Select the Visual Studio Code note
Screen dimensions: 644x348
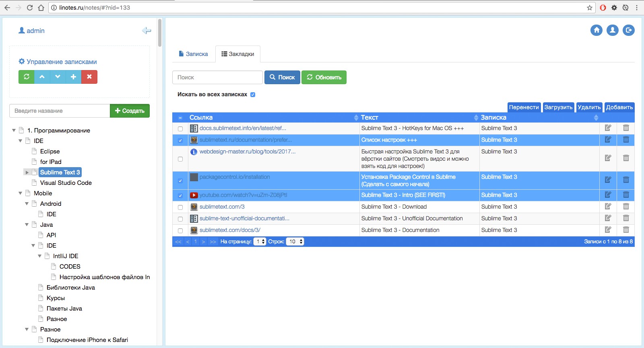point(66,183)
